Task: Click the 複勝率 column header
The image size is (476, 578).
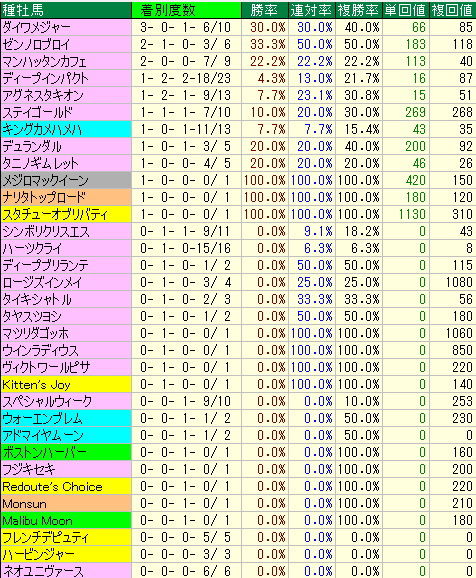Action: [x=359, y=10]
